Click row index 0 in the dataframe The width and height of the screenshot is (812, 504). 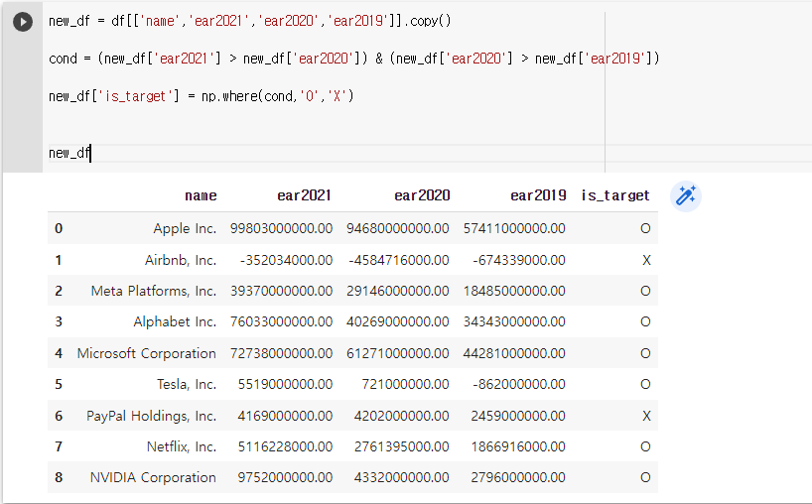(x=59, y=228)
